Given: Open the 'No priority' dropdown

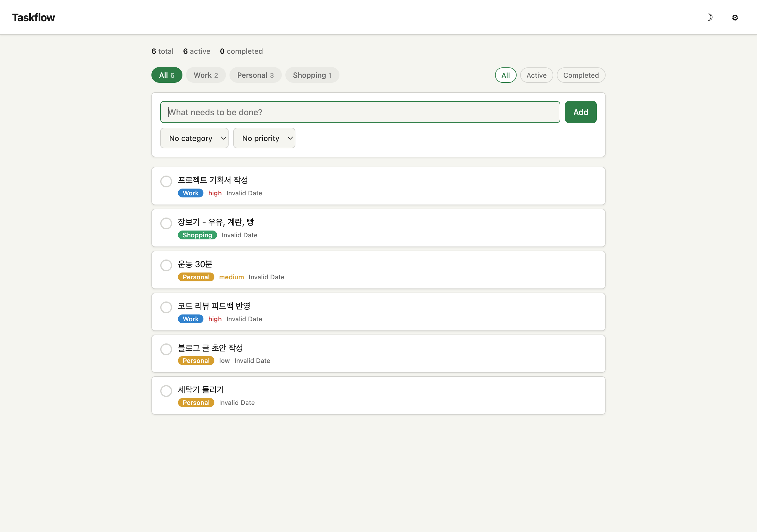Looking at the screenshot, I should click(x=264, y=138).
